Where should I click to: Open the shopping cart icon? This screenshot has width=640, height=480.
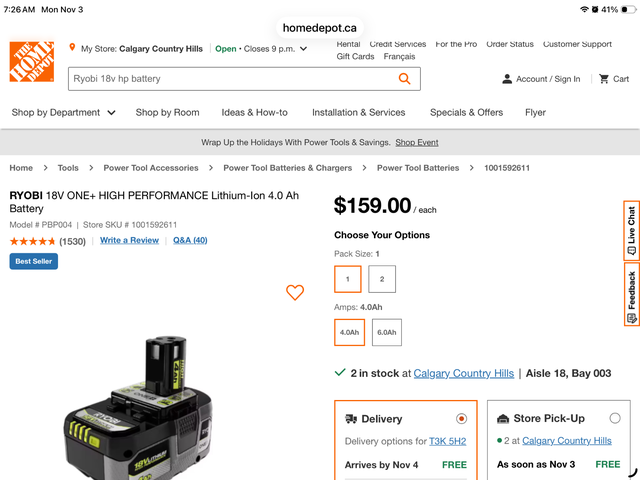604,79
